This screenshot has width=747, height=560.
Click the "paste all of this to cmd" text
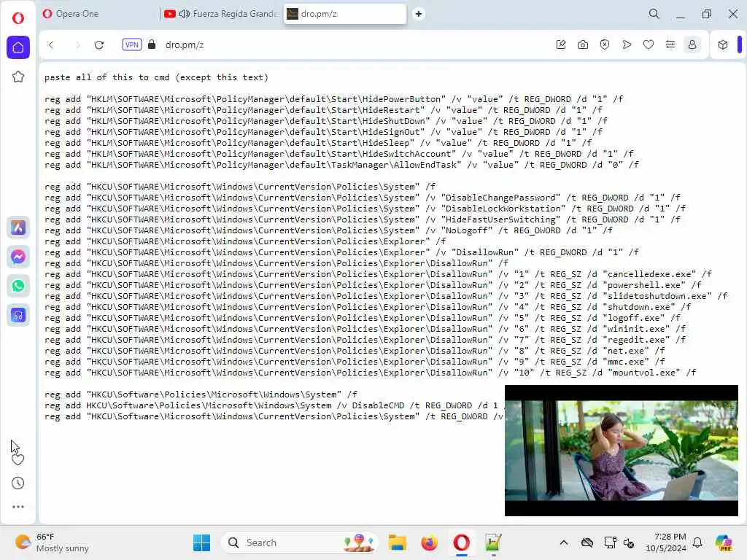tap(156, 77)
